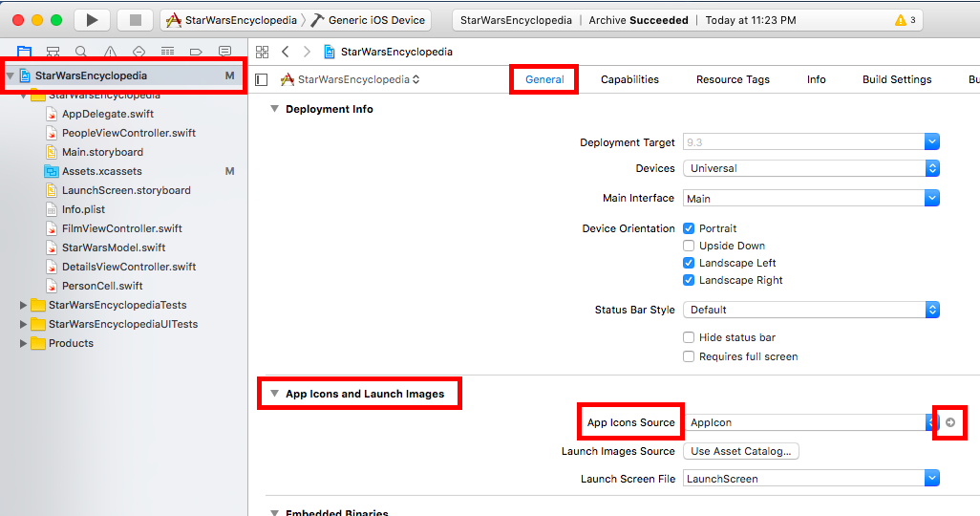Open the report navigator speech-bubble icon

coord(224,52)
